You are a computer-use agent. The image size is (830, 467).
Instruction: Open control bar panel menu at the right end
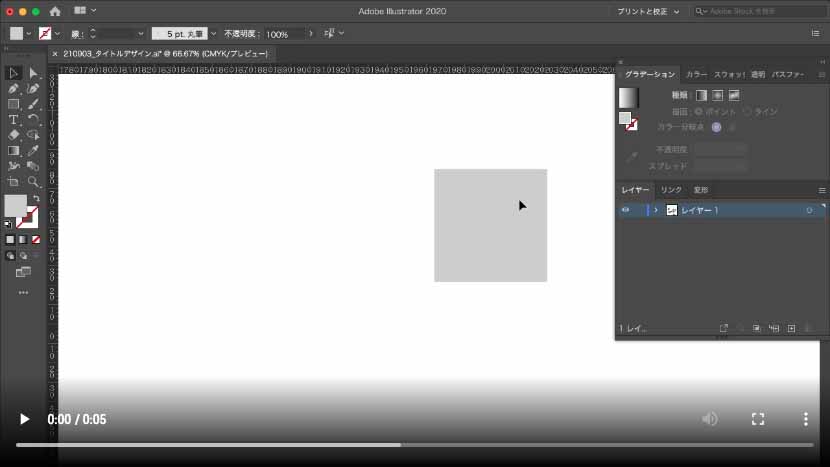[x=815, y=33]
